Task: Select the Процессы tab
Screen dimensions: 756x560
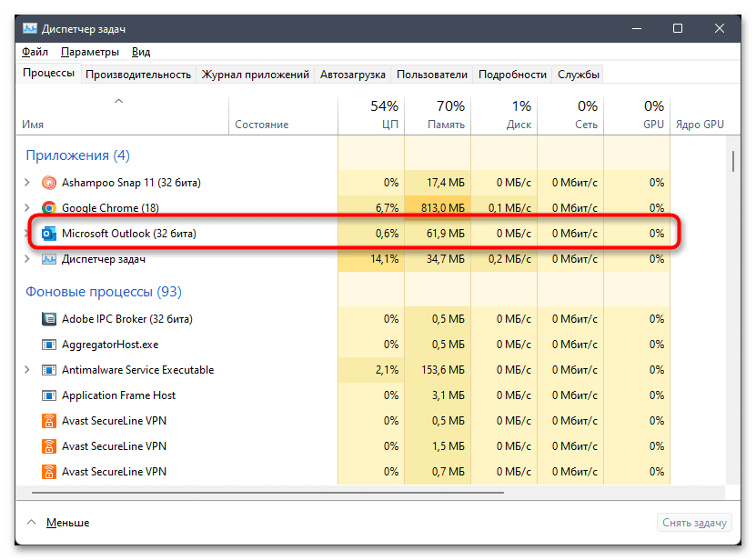Action: (48, 74)
